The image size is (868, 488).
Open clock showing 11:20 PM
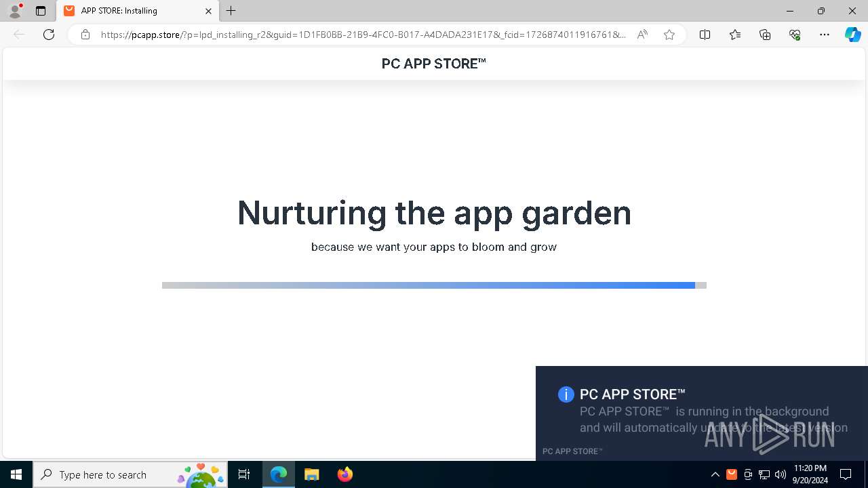pos(810,474)
